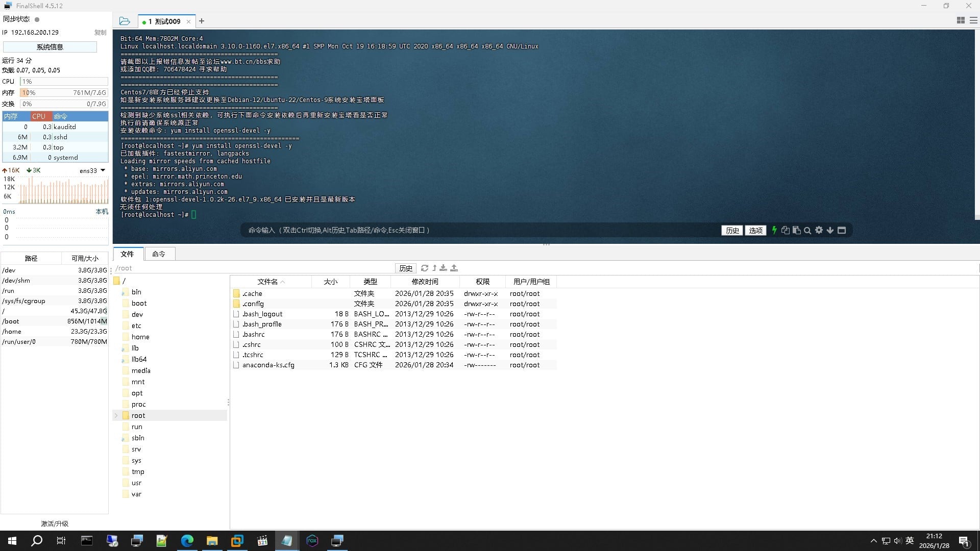
Task: Click the upload icon in the file toolbar
Action: tap(454, 268)
